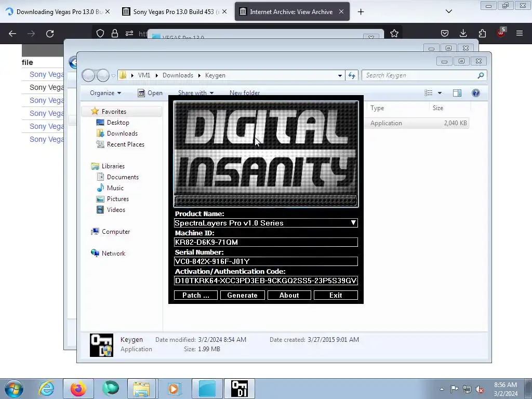Select Music library
This screenshot has height=399, width=532.
pos(115,188)
